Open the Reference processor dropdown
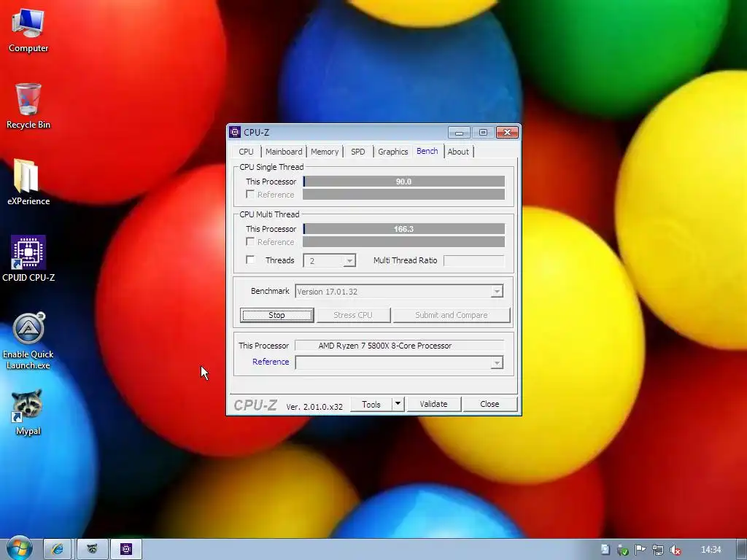The width and height of the screenshot is (747, 560). 496,363
